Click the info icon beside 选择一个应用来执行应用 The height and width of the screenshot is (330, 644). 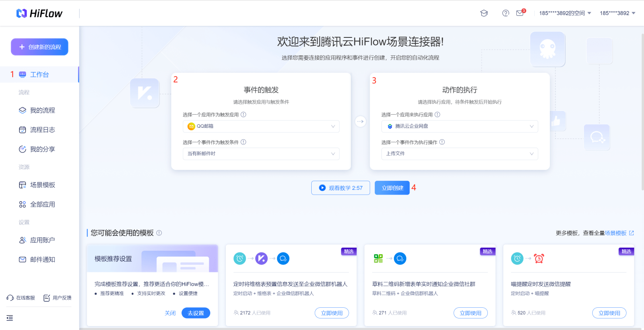[437, 115]
